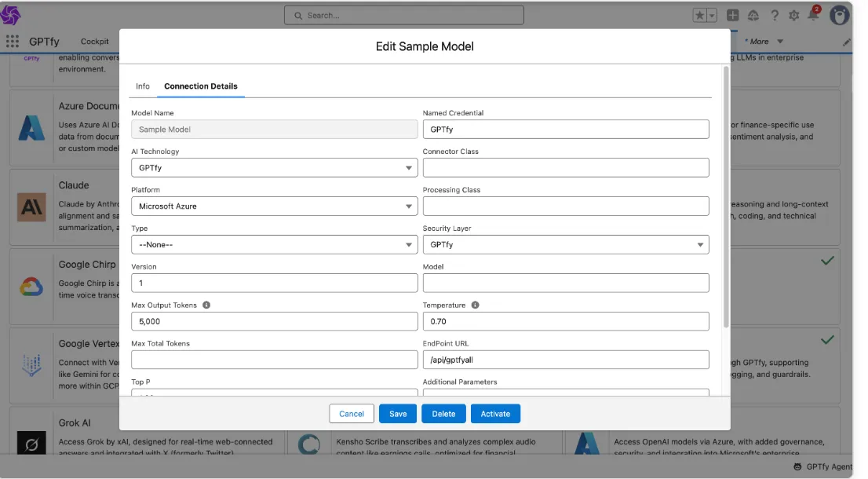Open the Trailhead icon in the header
The width and height of the screenshot is (868, 479).
pyautogui.click(x=752, y=14)
